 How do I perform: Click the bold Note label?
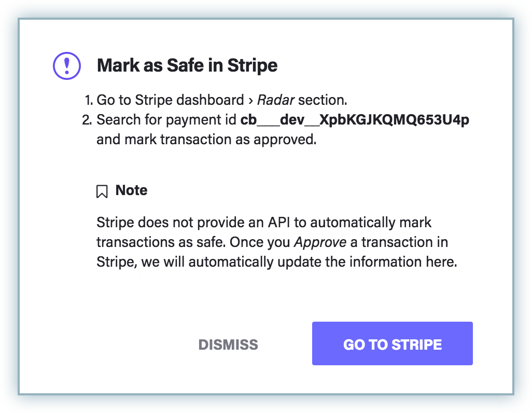pyautogui.click(x=131, y=190)
